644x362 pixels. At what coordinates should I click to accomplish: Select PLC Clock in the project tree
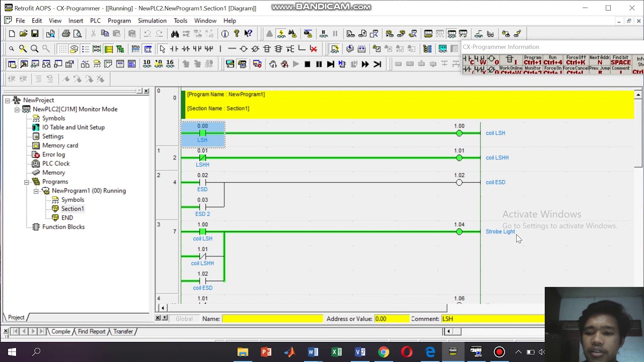pyautogui.click(x=56, y=163)
